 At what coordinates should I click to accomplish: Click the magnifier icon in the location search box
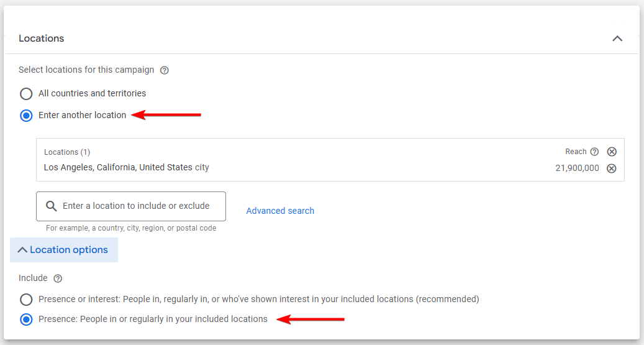(52, 206)
